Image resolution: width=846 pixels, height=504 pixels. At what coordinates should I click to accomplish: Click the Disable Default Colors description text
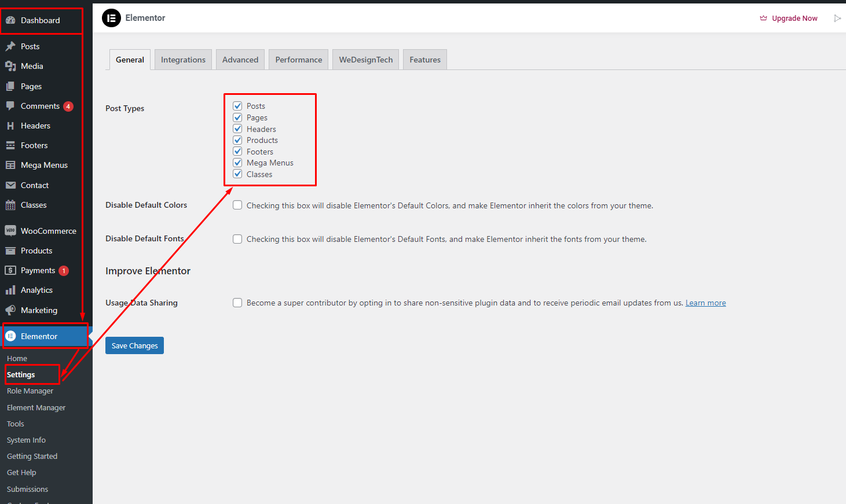pyautogui.click(x=450, y=205)
